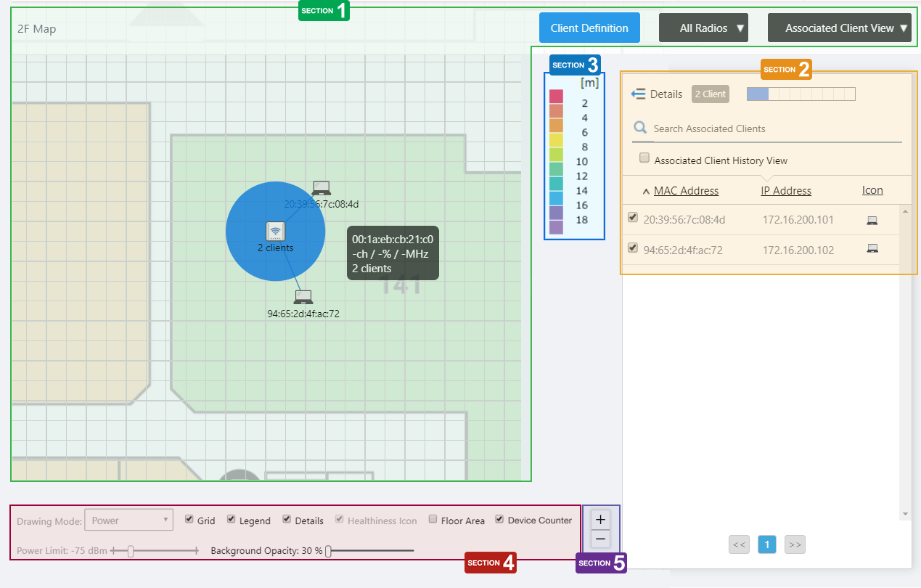Click the Client Definition button
The height and width of the screenshot is (588, 921).
pos(589,28)
